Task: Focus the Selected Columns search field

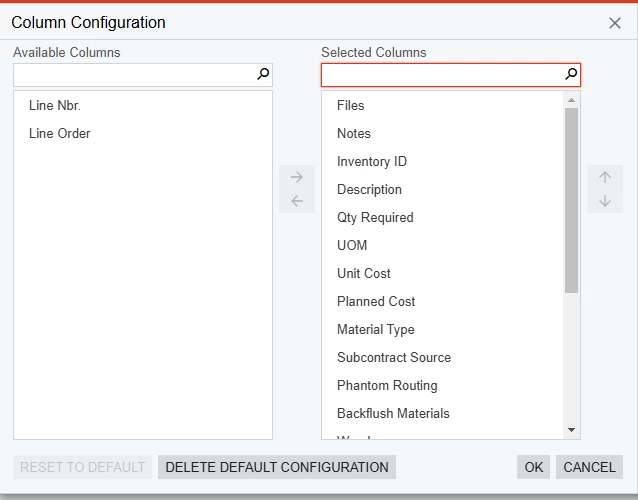Action: [442, 74]
